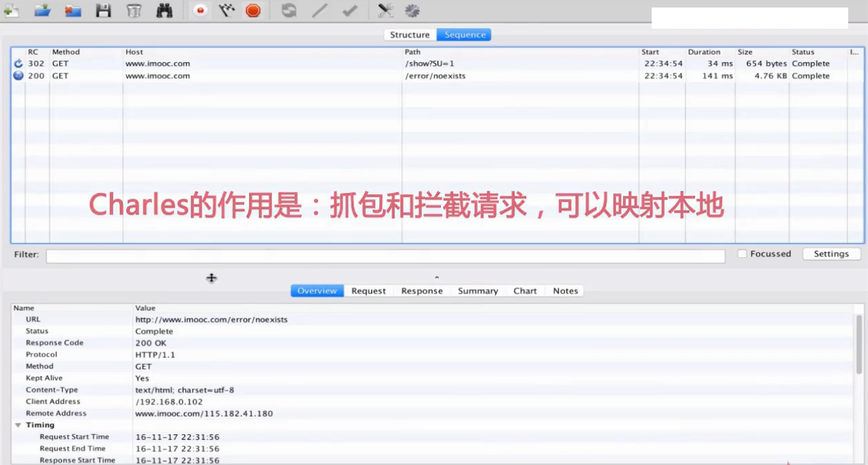
Task: Sort by the Size column header
Action: pyautogui.click(x=762, y=52)
